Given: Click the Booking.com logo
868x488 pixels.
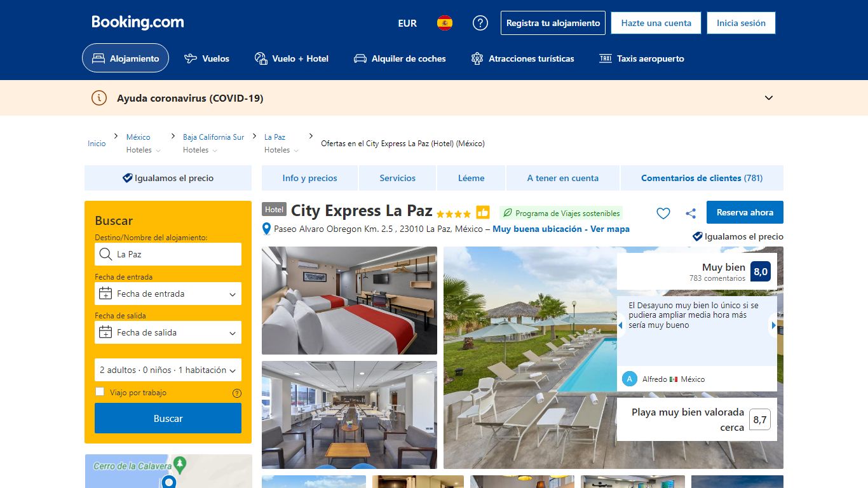Looking at the screenshot, I should point(138,22).
